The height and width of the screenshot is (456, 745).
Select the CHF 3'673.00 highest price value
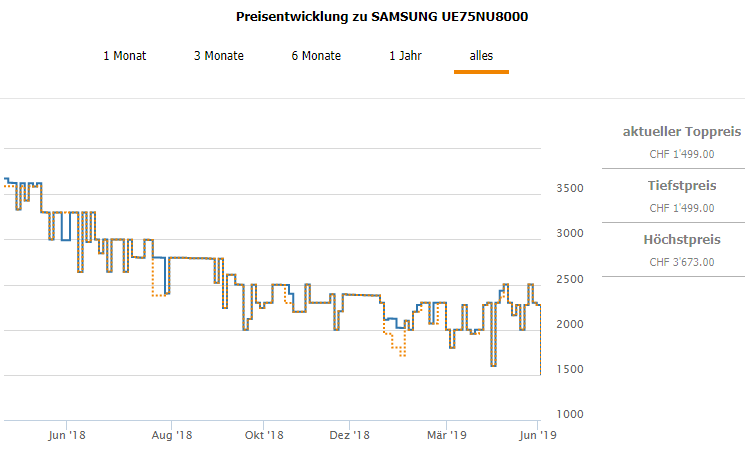pyautogui.click(x=681, y=262)
